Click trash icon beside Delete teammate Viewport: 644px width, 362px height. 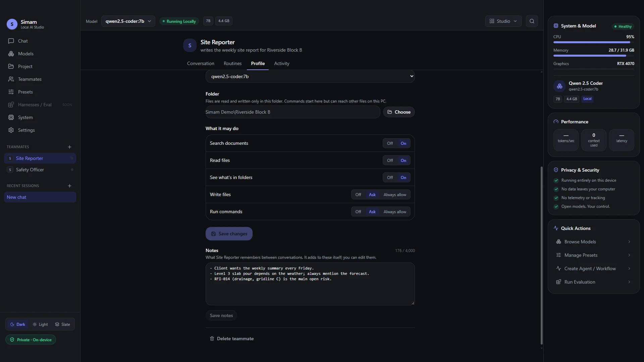click(212, 339)
